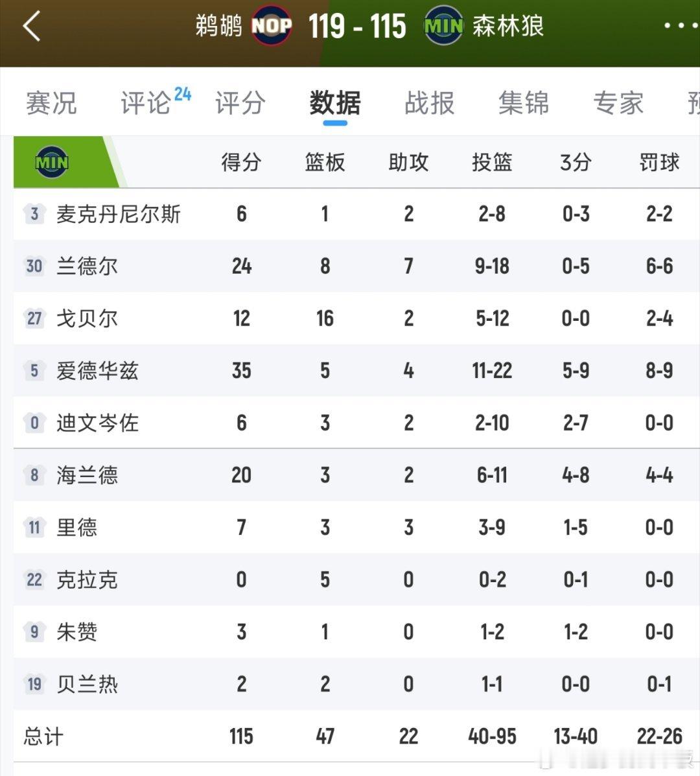Open the 集锦 highlights tab
The width and height of the screenshot is (700, 776).
pyautogui.click(x=524, y=103)
